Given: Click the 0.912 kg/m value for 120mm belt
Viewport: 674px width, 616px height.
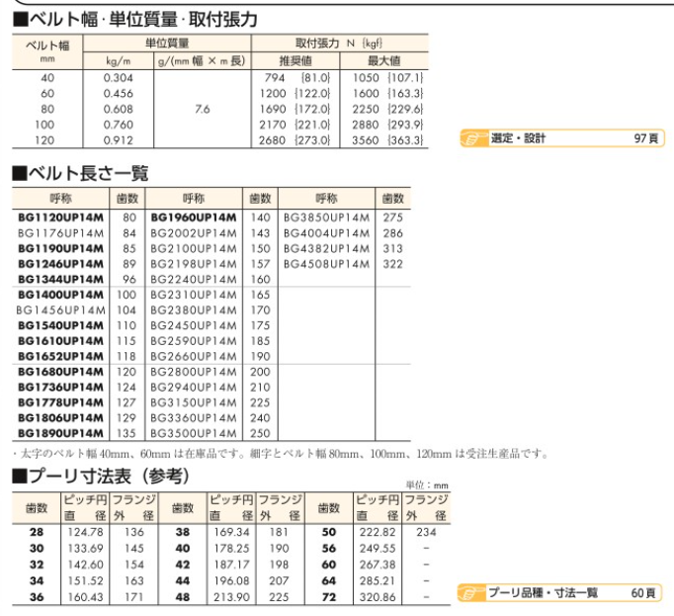Looking at the screenshot, I should point(119,140).
